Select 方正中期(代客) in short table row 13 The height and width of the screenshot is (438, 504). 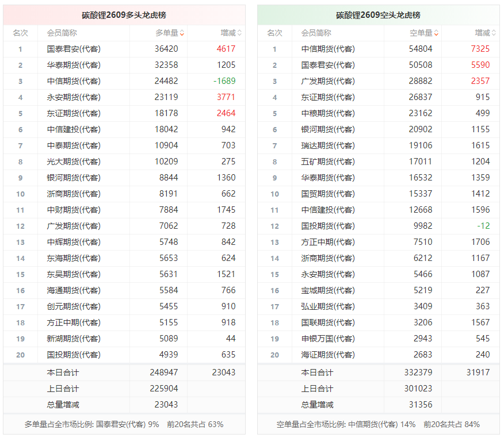click(328, 242)
